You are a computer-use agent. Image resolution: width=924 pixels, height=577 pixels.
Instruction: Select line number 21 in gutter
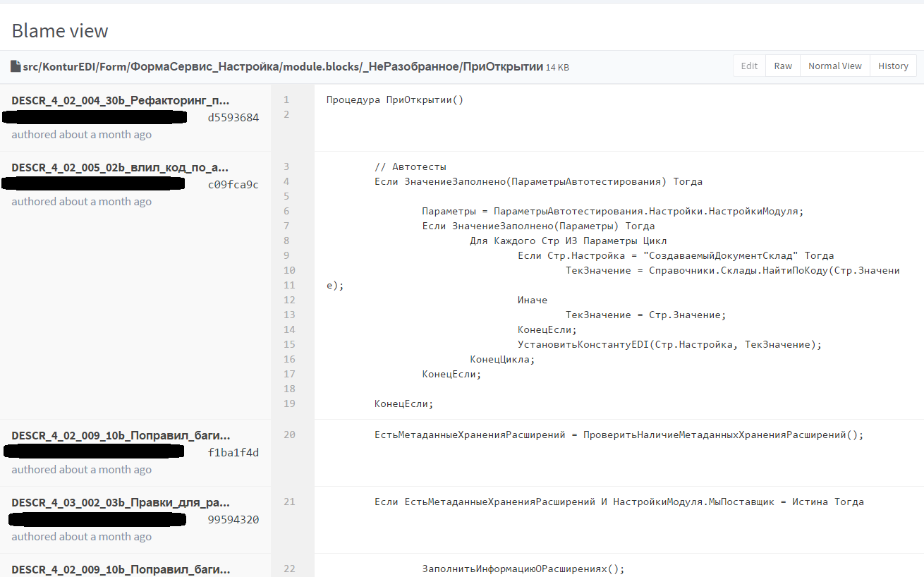click(289, 502)
